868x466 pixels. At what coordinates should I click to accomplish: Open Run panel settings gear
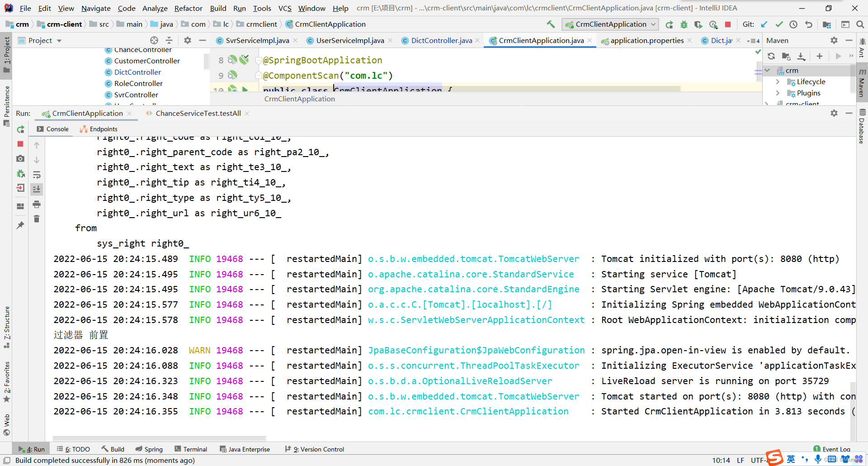[834, 113]
